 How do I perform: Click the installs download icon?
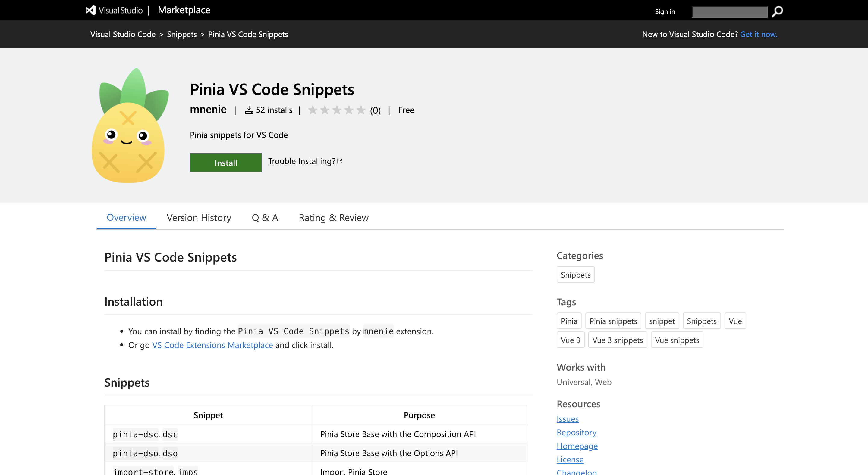pyautogui.click(x=249, y=110)
